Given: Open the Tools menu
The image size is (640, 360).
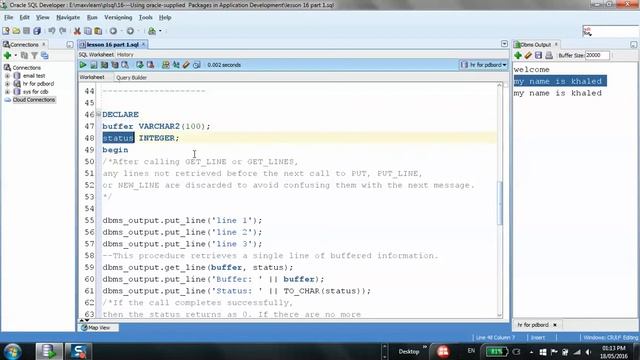Looking at the screenshot, I should [146, 18].
